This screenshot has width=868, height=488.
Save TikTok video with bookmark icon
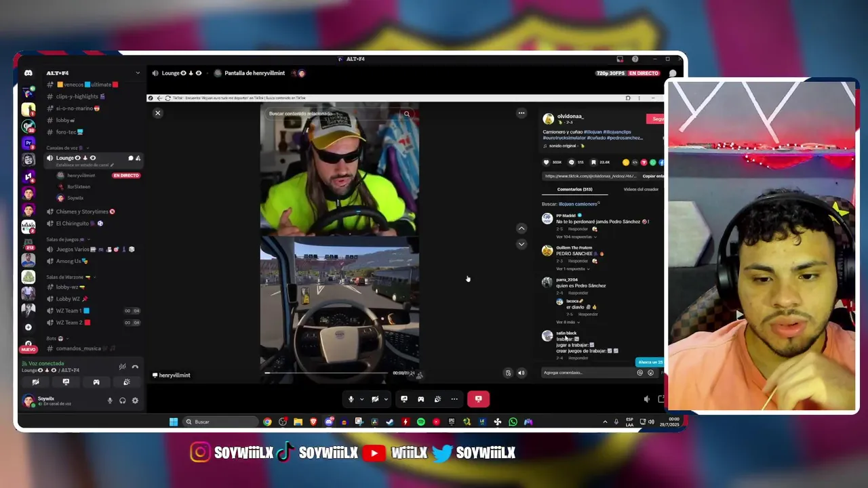[x=593, y=163]
